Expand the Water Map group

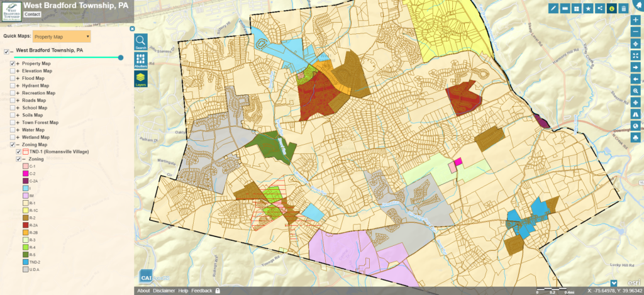18,130
